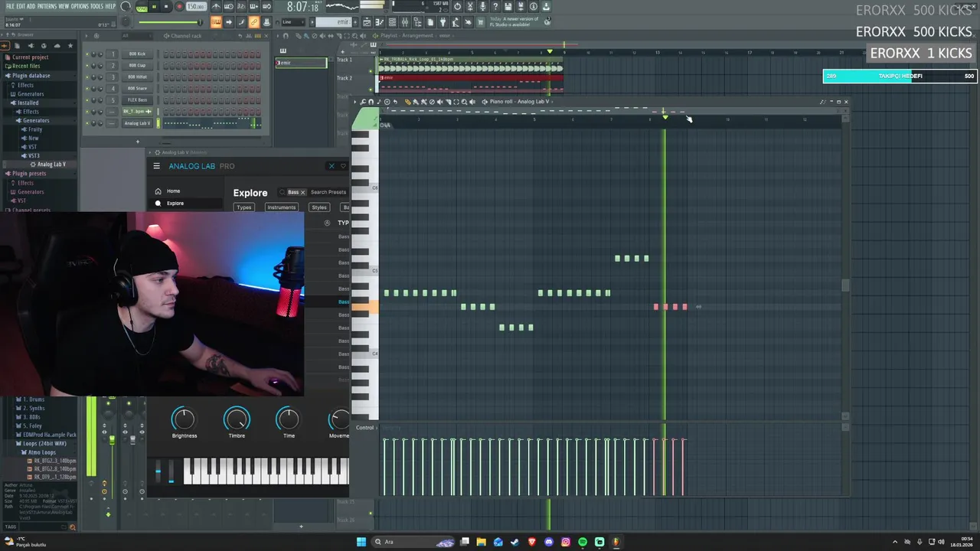The width and height of the screenshot is (980, 551).
Task: Collapse the Plugin database folder
Action: coord(31,75)
